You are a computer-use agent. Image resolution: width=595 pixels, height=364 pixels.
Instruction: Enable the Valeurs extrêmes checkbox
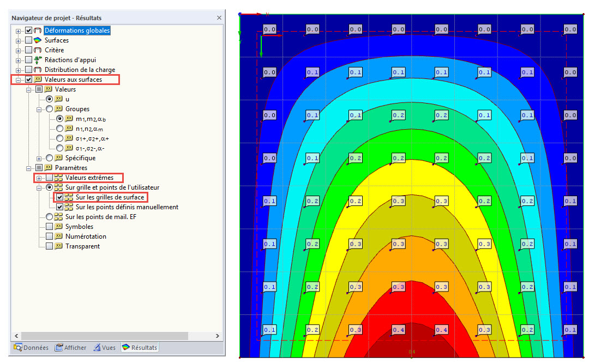[49, 178]
